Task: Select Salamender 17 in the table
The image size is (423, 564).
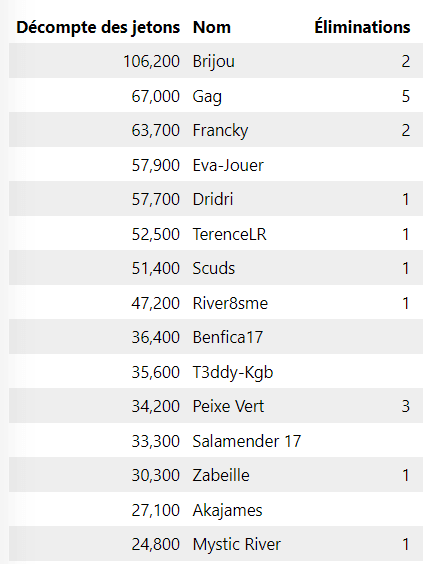Action: 247,441
